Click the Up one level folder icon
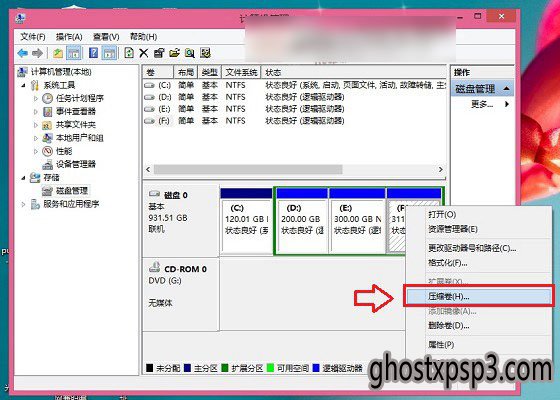The width and height of the screenshot is (560, 400). 58,53
